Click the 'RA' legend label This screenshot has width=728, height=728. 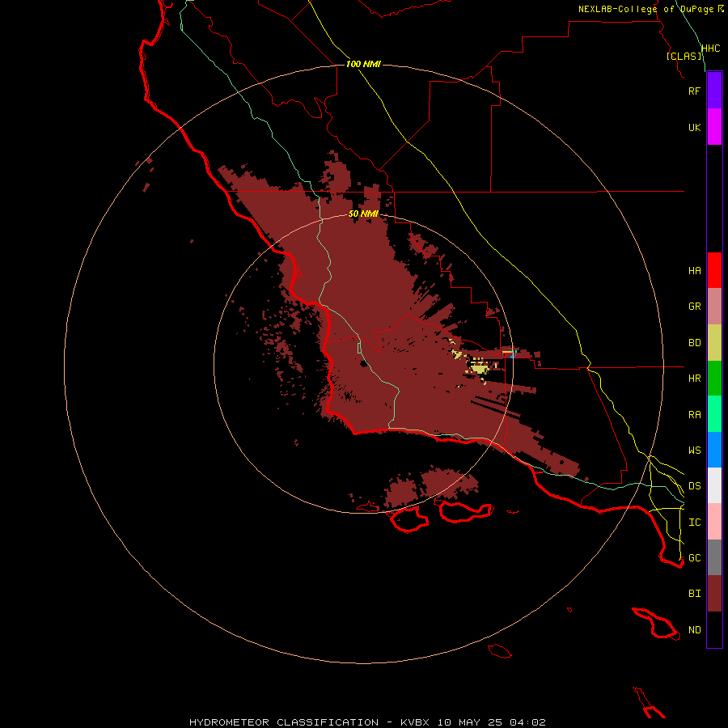[x=694, y=415]
